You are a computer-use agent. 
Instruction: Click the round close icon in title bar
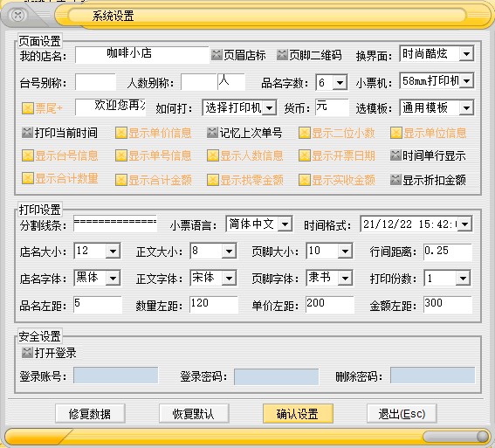pos(17,15)
